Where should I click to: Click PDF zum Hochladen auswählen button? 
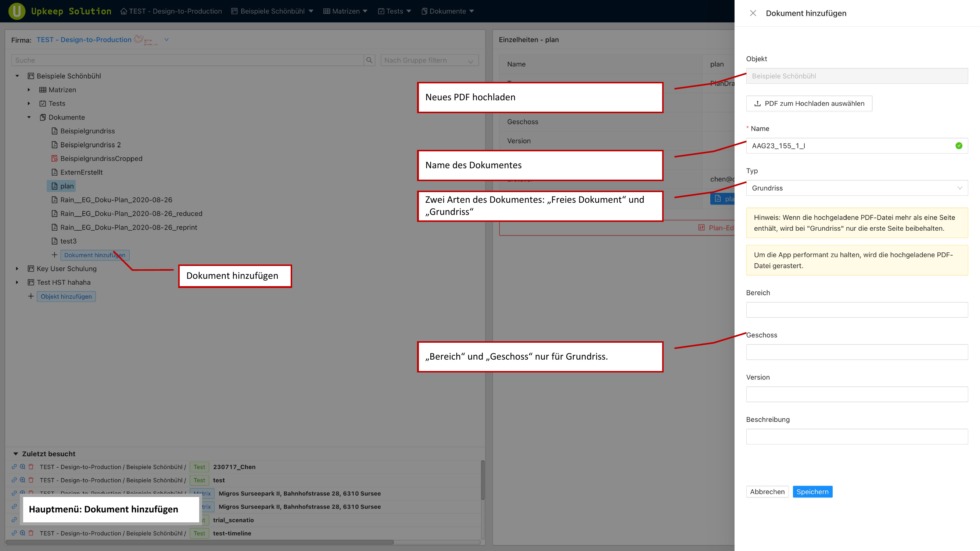[809, 104]
